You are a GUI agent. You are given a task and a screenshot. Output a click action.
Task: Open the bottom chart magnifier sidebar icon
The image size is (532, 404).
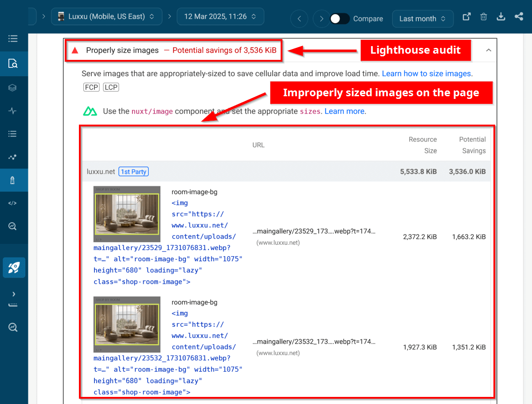[13, 327]
